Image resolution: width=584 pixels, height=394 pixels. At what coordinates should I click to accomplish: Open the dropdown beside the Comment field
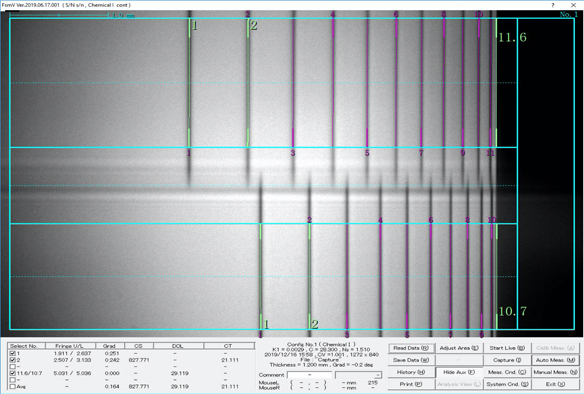point(358,375)
